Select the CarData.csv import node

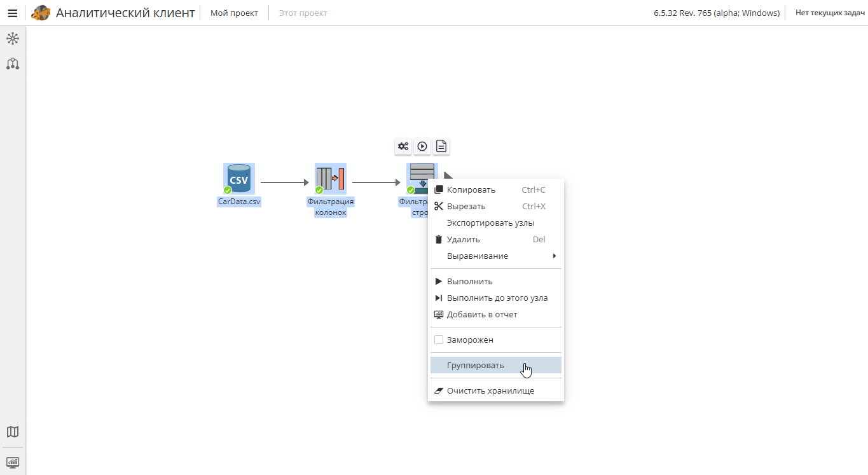pos(239,179)
